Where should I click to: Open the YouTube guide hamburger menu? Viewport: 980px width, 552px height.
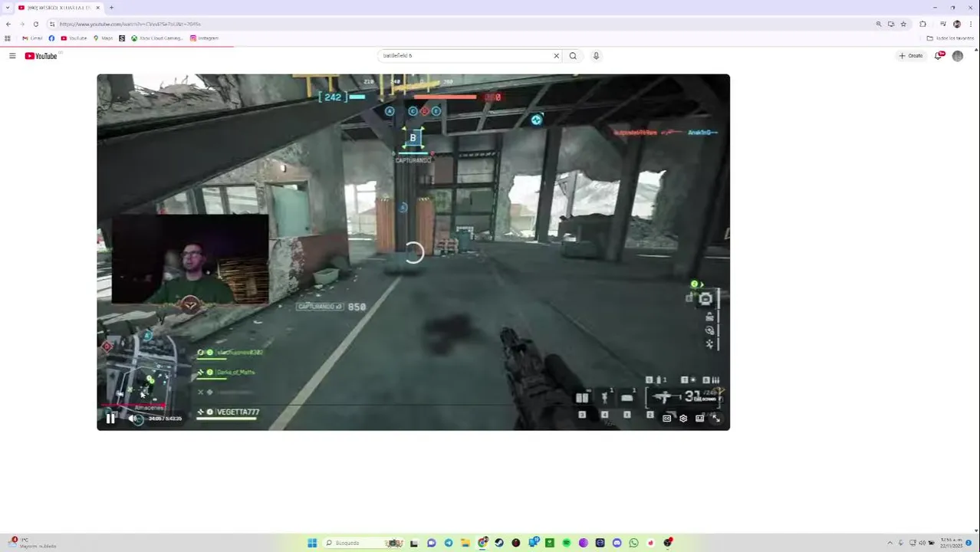click(x=12, y=56)
